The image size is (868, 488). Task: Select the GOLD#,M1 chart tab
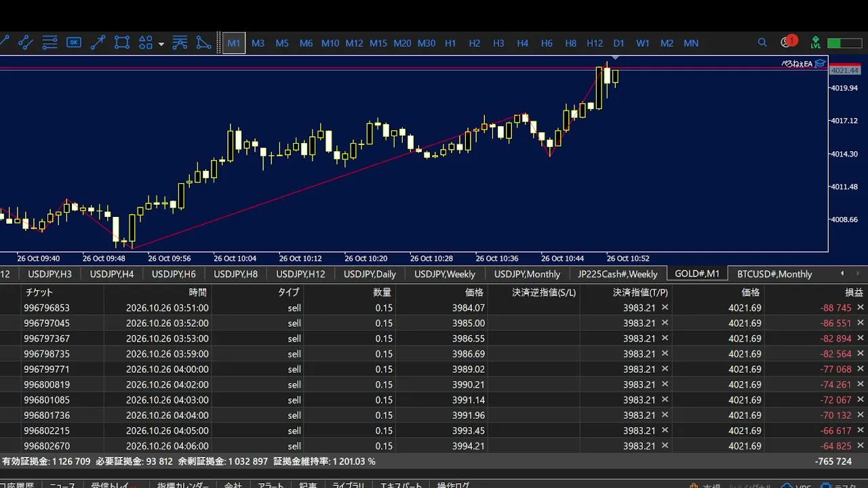(697, 274)
